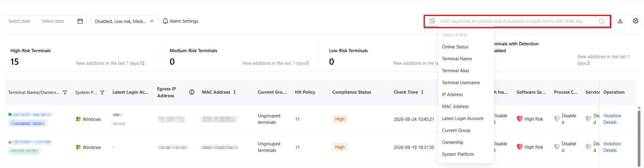Open Alarm Settings bell icon
The width and height of the screenshot is (644, 168).
click(x=165, y=21)
